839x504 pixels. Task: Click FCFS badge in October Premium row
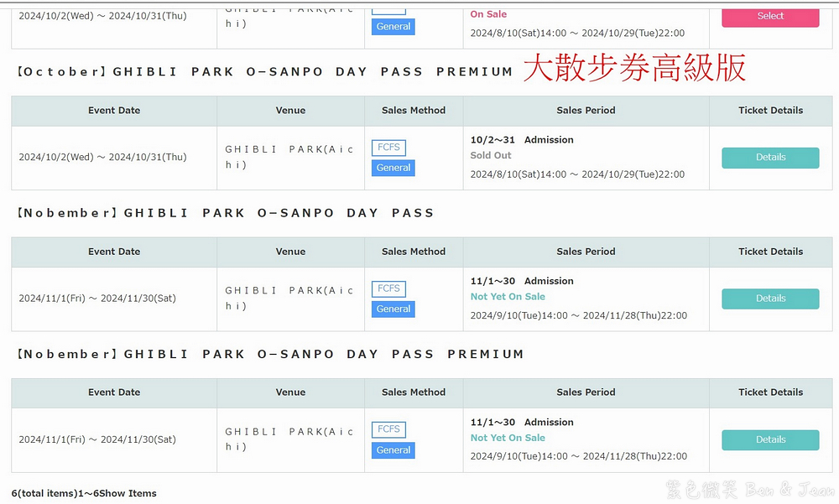tap(388, 148)
